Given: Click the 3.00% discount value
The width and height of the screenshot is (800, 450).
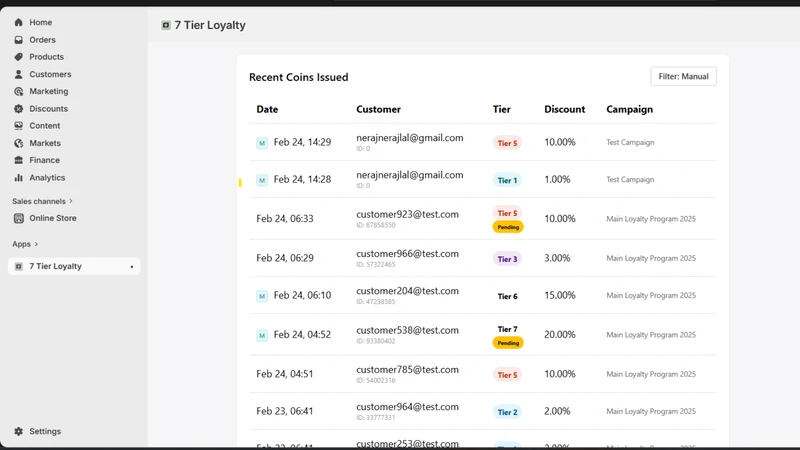Looking at the screenshot, I should pos(557,258).
